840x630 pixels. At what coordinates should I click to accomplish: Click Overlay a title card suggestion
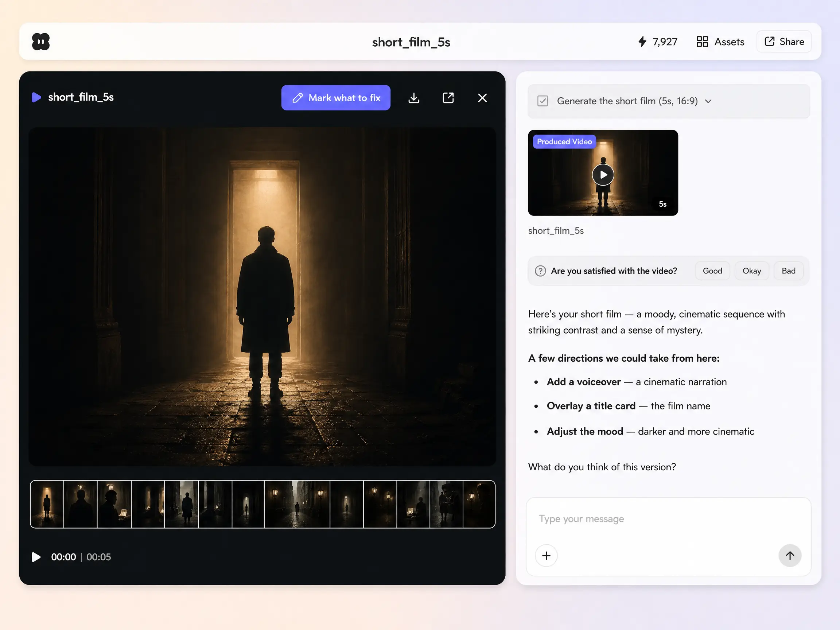coord(629,406)
